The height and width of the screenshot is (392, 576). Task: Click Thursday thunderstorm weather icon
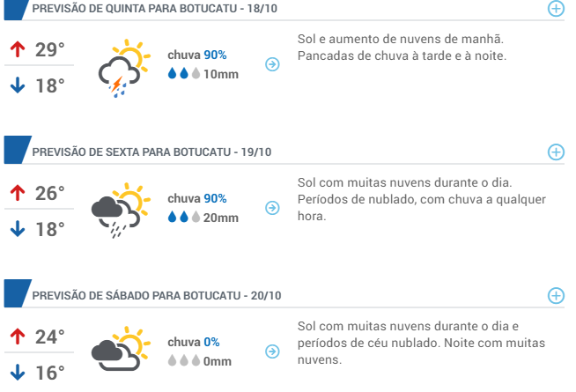pos(124,69)
